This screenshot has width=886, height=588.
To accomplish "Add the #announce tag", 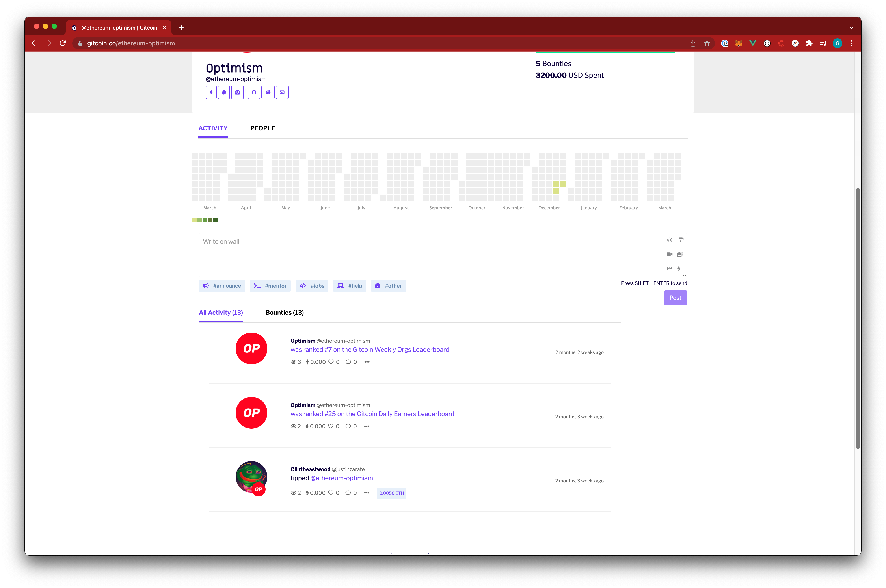I will point(222,286).
